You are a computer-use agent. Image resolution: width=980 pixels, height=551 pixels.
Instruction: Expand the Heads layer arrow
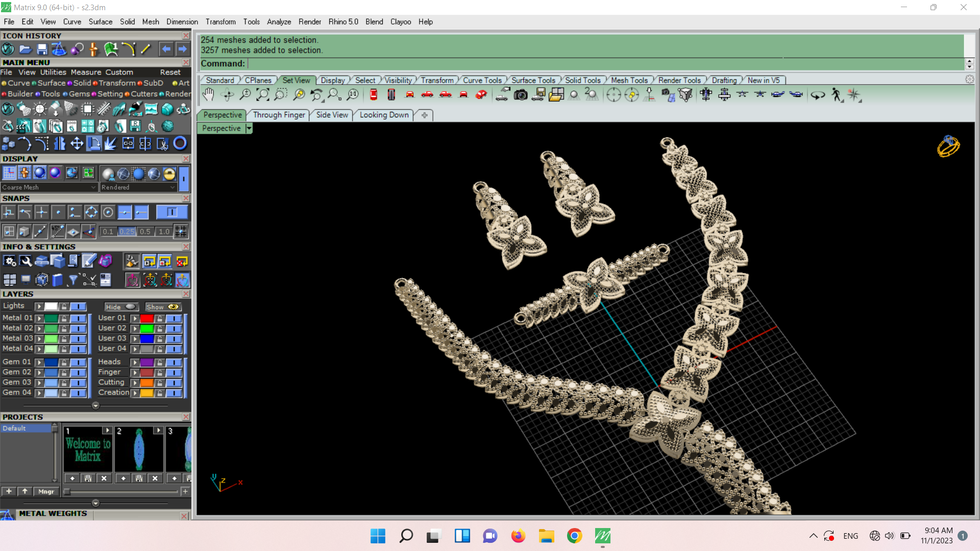135,362
